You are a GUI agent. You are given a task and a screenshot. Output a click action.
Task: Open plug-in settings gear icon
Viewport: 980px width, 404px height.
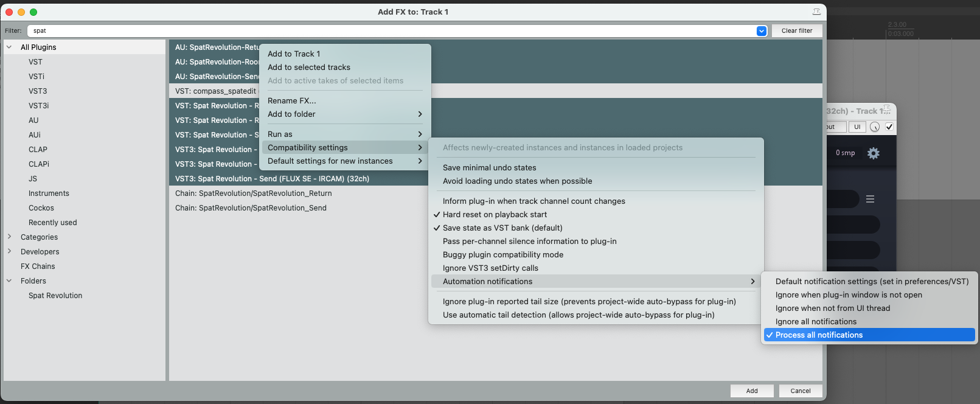(x=874, y=153)
